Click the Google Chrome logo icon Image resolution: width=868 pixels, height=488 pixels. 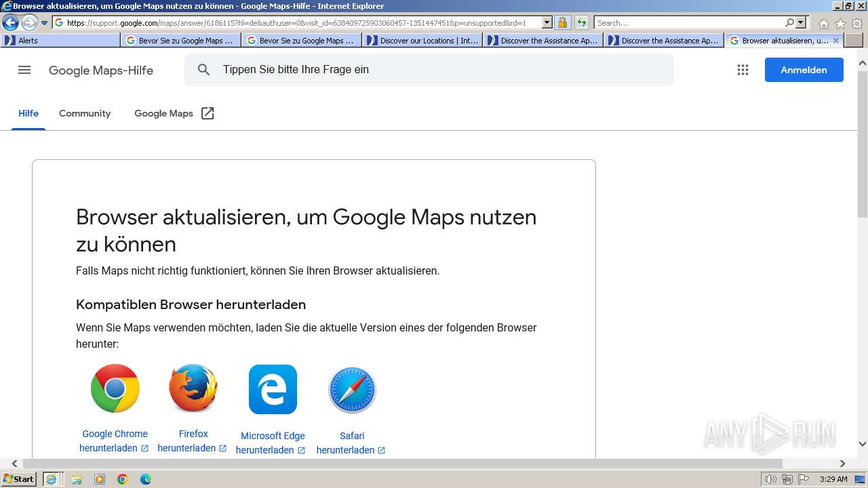tap(115, 388)
